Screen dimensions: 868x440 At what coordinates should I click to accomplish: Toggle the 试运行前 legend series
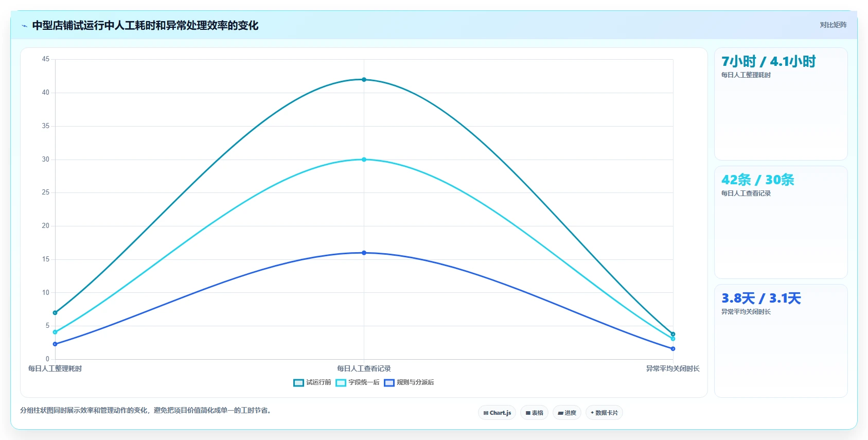[312, 382]
